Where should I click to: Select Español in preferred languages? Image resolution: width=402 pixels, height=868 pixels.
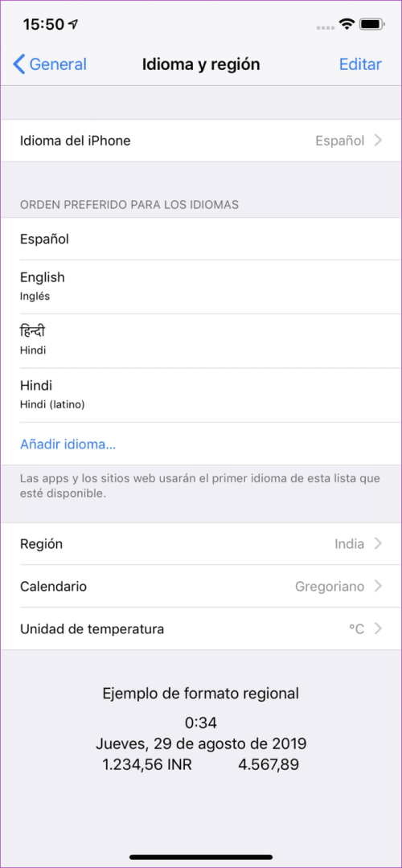(x=201, y=240)
